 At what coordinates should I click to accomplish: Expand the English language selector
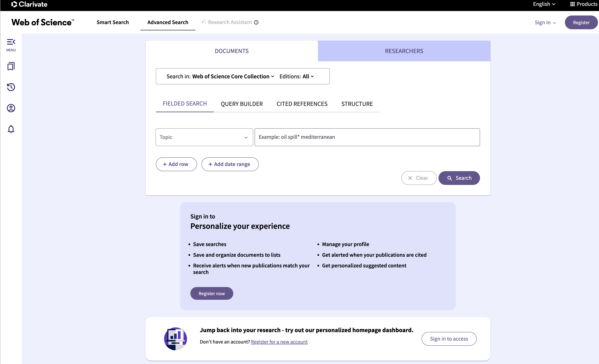pos(544,4)
